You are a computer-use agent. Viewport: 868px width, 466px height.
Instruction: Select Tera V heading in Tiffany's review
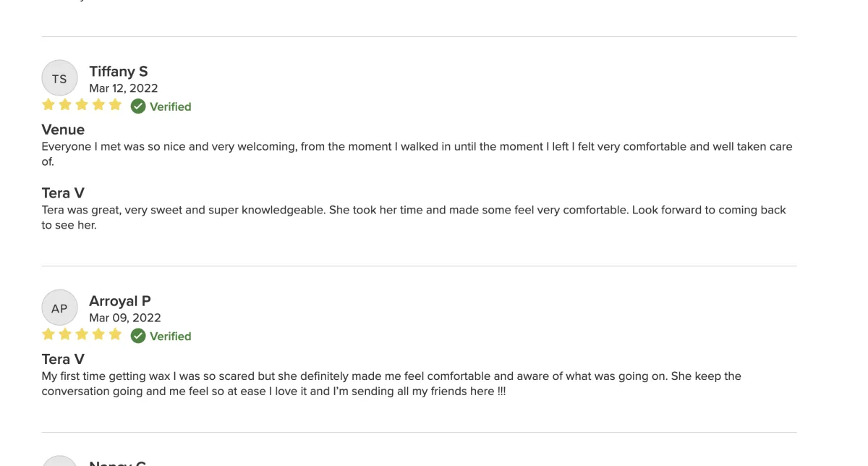[63, 192]
